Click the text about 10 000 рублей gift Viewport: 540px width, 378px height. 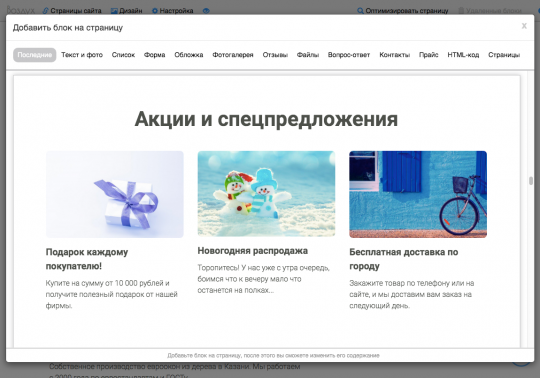click(x=112, y=294)
